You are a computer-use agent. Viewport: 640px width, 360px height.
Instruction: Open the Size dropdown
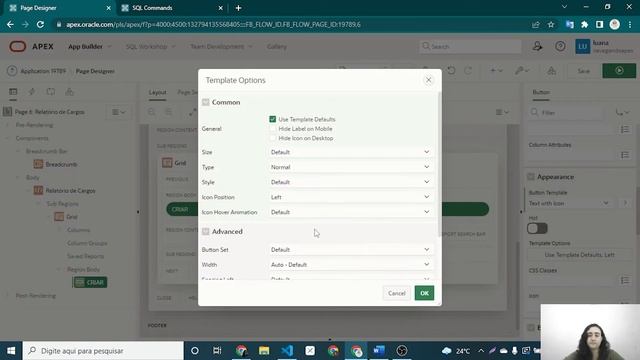click(x=350, y=152)
